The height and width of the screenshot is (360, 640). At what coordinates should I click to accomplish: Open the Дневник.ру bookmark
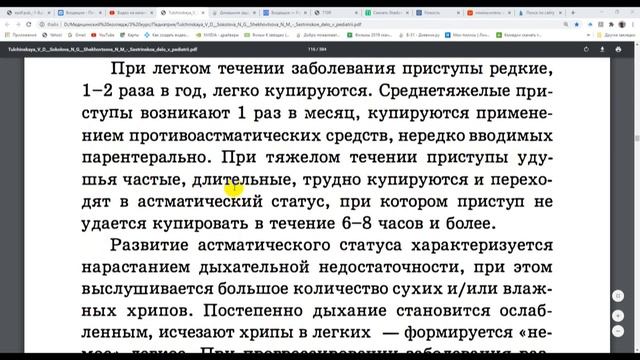click(419, 35)
